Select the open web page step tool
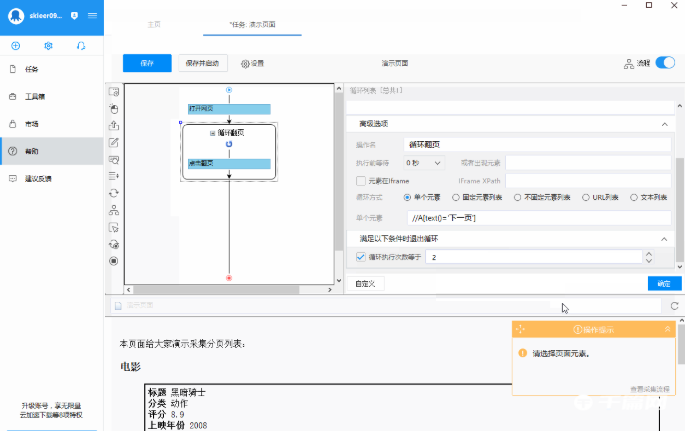This screenshot has height=431, width=688. (x=114, y=92)
